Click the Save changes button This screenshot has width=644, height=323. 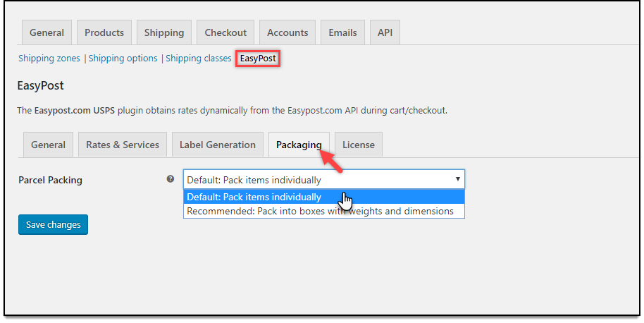[53, 224]
